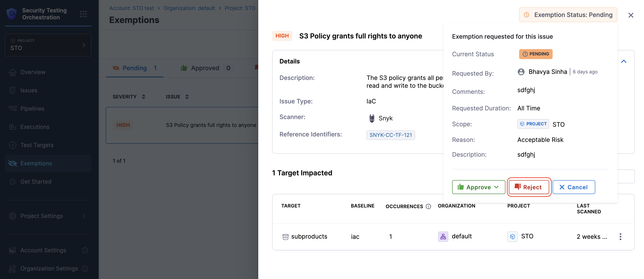The width and height of the screenshot is (644, 279).
Task: Click the default organization icon in the table
Action: point(443,236)
